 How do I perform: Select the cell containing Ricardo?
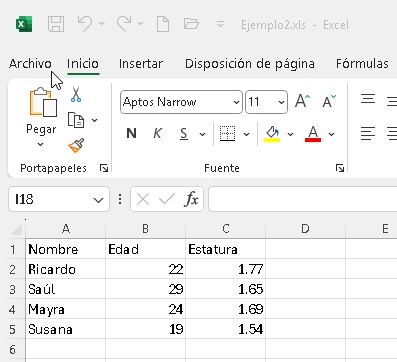(66, 269)
